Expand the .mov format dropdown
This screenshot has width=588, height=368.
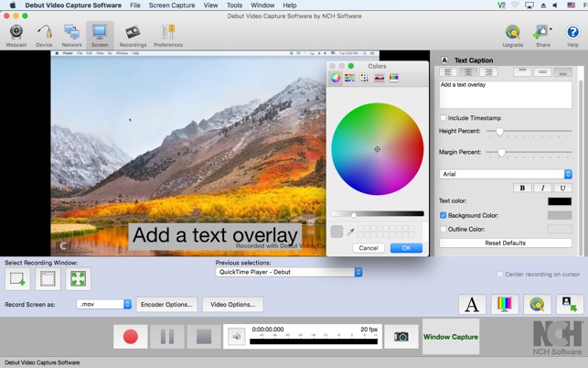[104, 304]
